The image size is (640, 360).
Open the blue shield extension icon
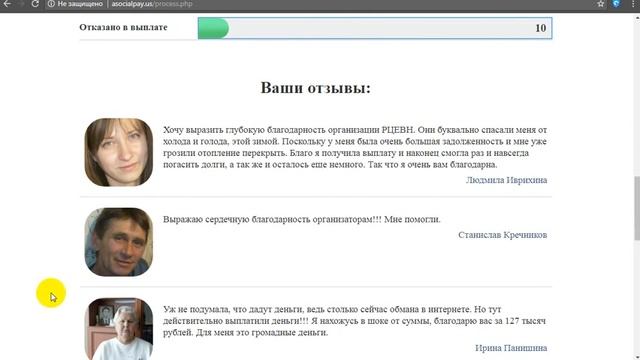(616, 4)
